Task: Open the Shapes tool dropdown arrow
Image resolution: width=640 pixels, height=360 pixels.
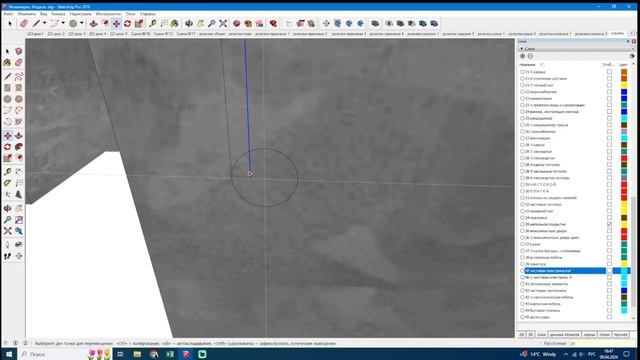Action: pyautogui.click(x=82, y=23)
